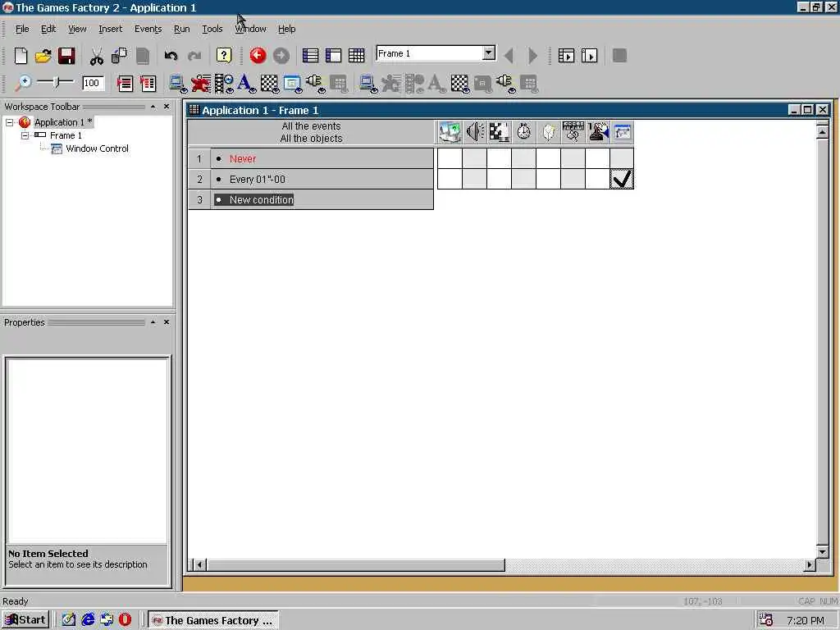Run the current frame from the toolbar
The height and width of the screenshot is (630, 840).
pos(589,56)
